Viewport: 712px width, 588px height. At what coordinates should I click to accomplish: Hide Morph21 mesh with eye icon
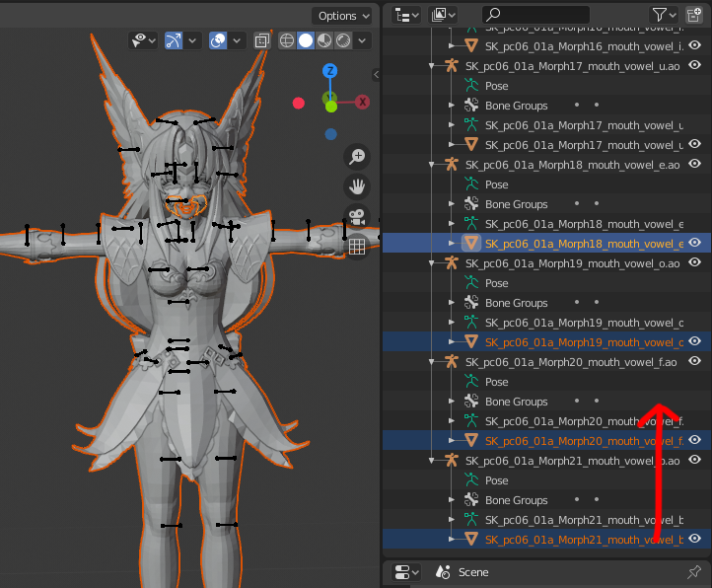[x=695, y=539]
